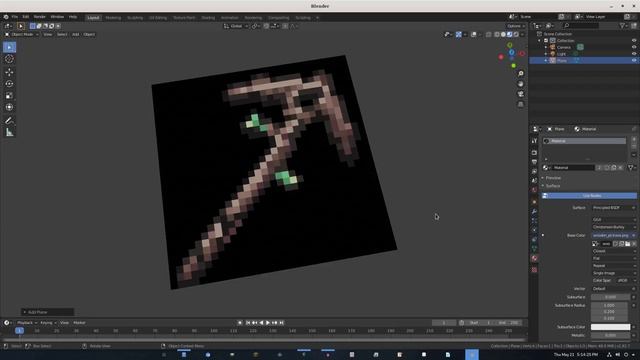Activate the Transform tool
The image size is (640, 360).
click(x=9, y=107)
